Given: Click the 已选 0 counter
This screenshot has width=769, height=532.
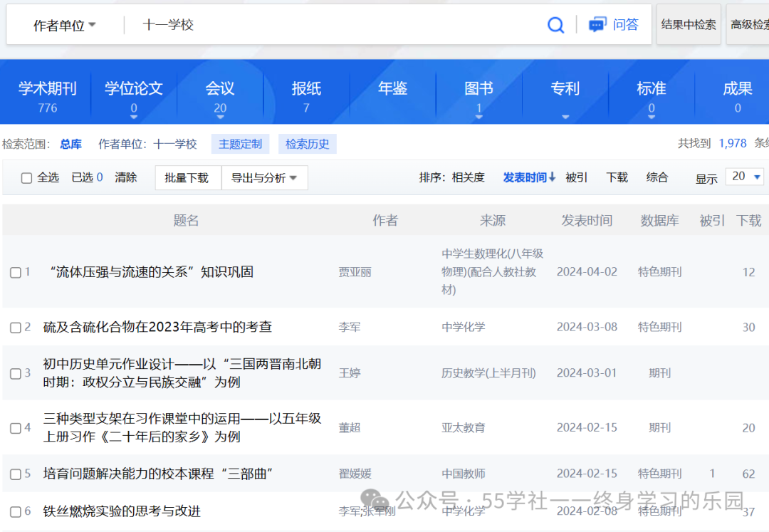Looking at the screenshot, I should point(87,177).
